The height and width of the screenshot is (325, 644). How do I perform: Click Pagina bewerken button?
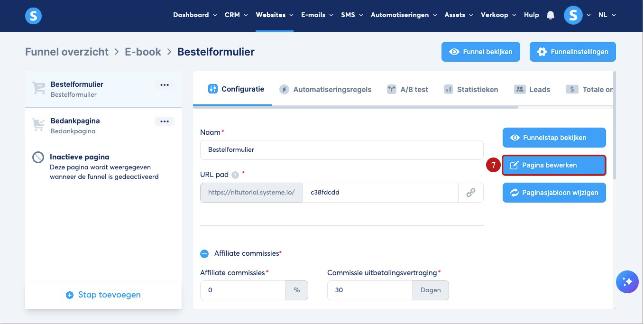tap(554, 165)
